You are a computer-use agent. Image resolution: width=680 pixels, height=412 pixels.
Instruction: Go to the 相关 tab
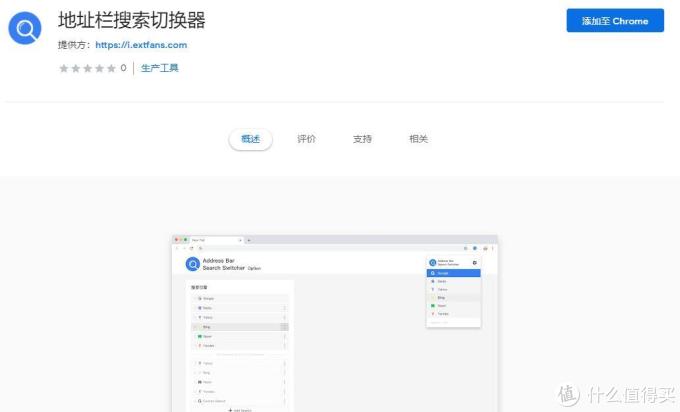(x=418, y=139)
